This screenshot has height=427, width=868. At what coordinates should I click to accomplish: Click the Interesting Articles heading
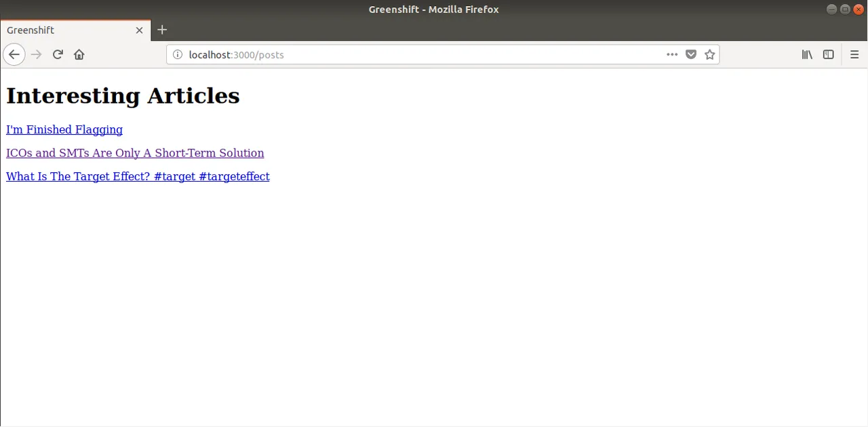(x=123, y=96)
